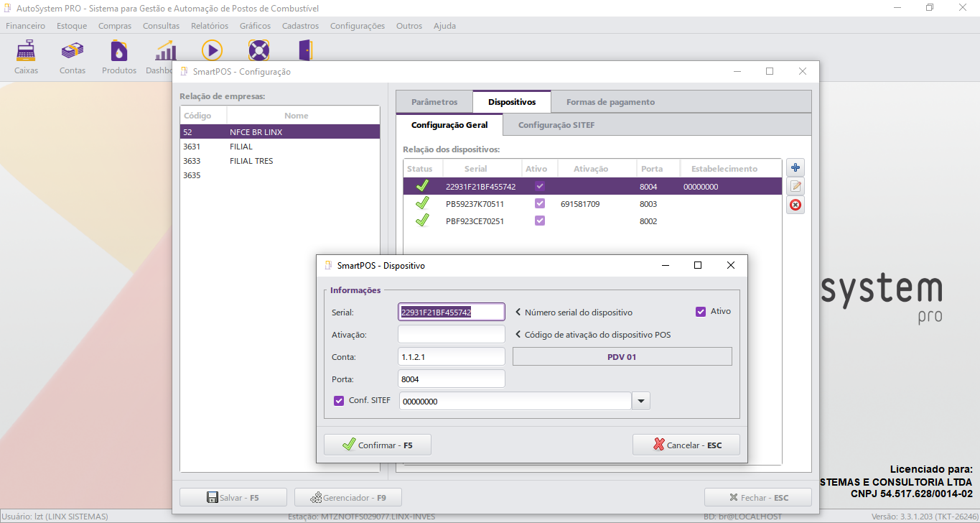Select the Configuração Geral sub-tab
Viewport: 980px width, 523px height.
pos(449,125)
